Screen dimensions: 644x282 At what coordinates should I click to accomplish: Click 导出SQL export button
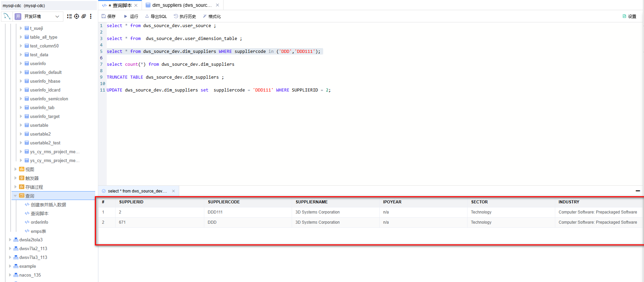156,16
